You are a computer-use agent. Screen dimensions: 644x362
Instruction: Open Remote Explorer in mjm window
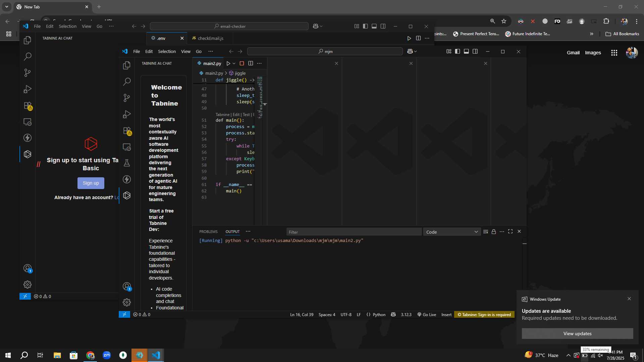click(x=127, y=147)
